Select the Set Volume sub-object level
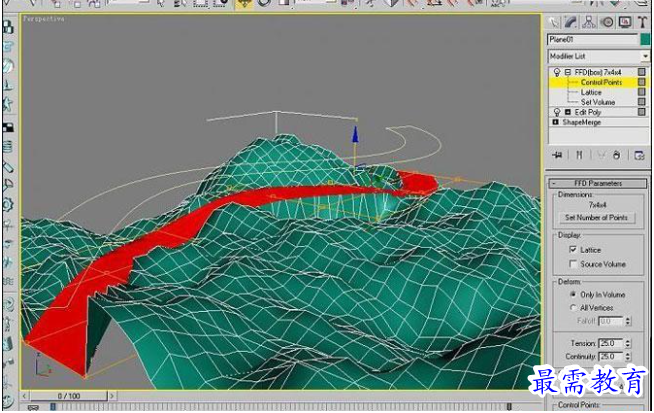Screen dimensions: 654x413 (598, 102)
